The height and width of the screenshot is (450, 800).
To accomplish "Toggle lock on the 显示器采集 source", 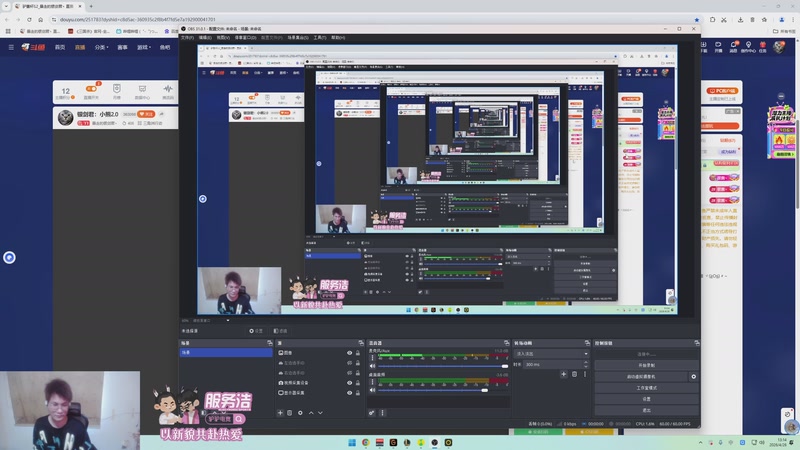I will coord(358,393).
